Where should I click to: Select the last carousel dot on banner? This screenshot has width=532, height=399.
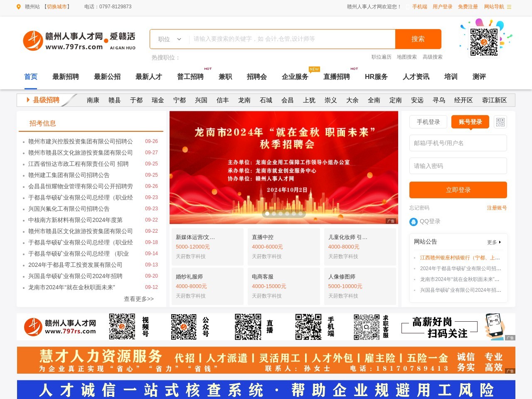point(300,214)
